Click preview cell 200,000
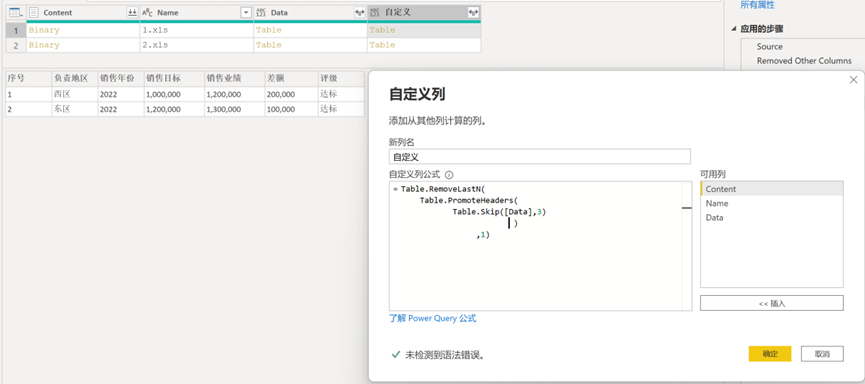This screenshot has width=865, height=384. (x=291, y=94)
